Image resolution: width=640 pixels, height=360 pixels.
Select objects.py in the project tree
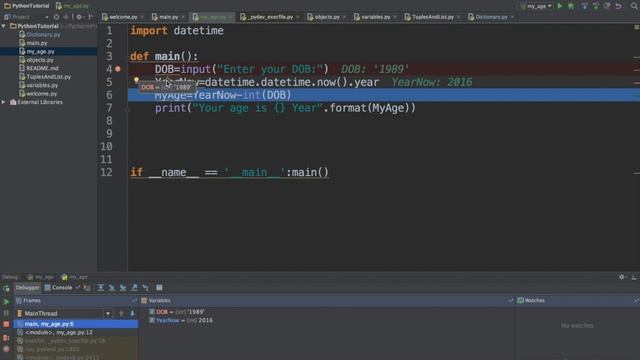(40, 60)
